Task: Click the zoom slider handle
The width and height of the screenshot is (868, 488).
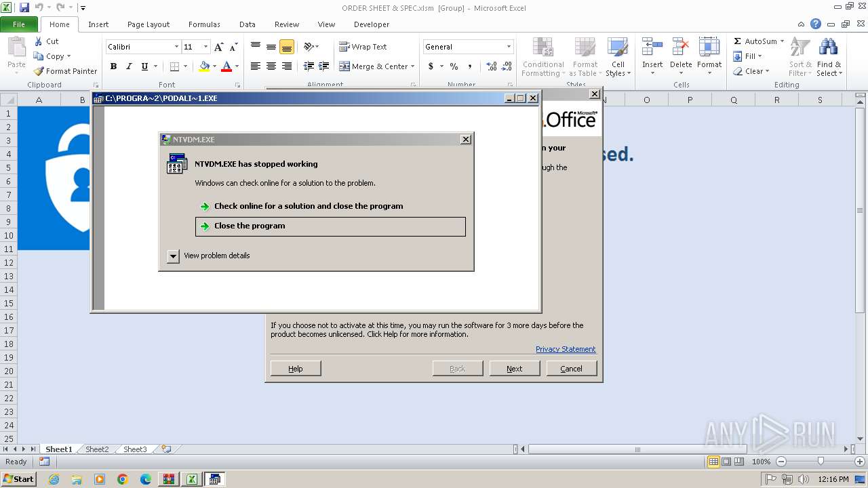Action: (x=821, y=461)
